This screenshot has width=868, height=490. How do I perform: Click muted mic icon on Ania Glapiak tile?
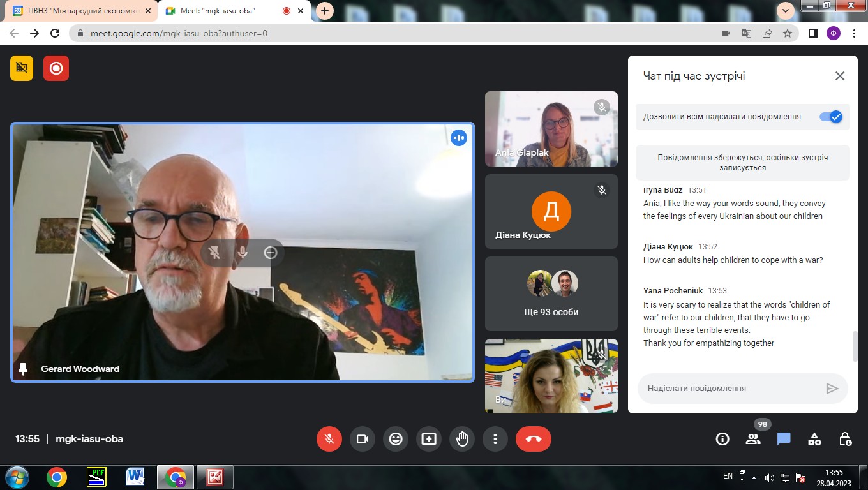[601, 107]
